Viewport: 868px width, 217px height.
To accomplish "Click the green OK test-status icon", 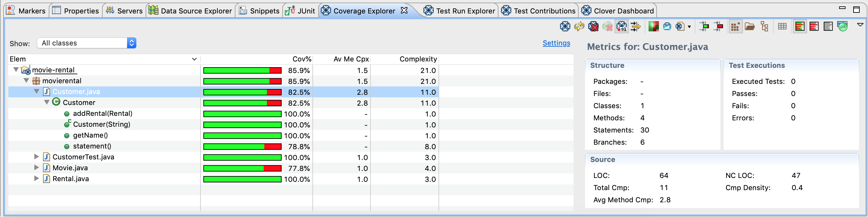I will click(842, 26).
